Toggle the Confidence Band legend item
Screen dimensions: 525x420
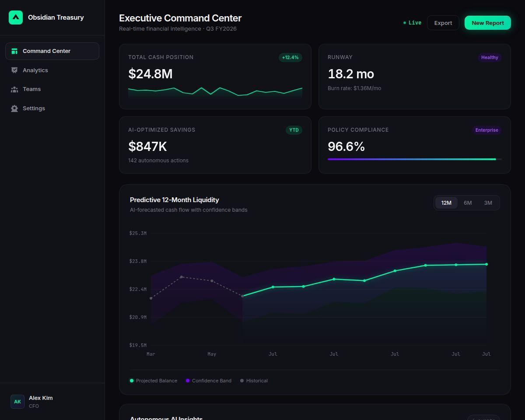tap(209, 381)
